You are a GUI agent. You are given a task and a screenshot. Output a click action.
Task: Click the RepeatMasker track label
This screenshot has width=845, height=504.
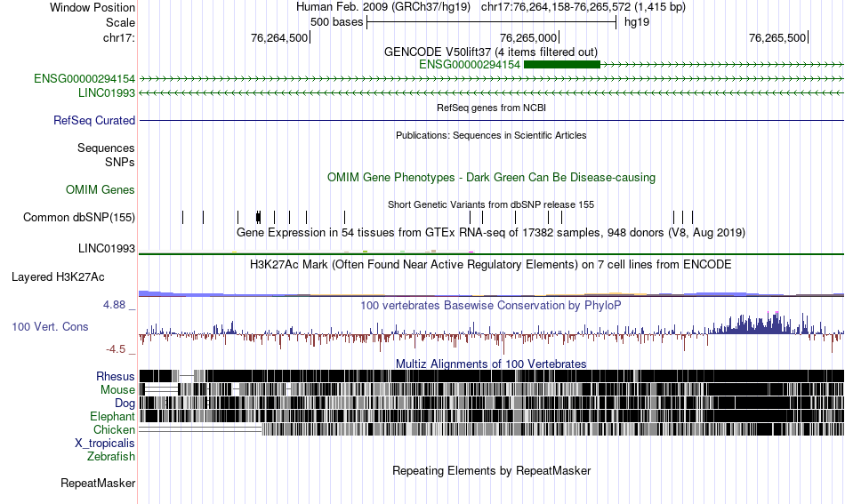point(98,483)
